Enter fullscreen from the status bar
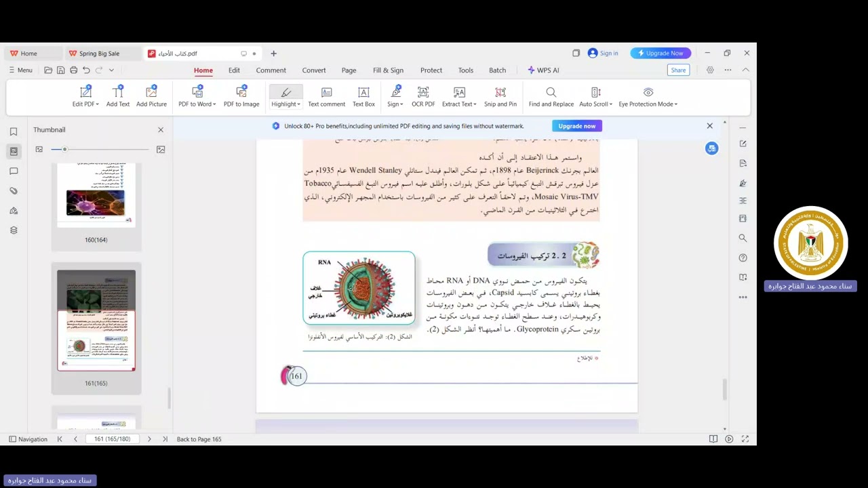The width and height of the screenshot is (868, 488). pos(745,439)
